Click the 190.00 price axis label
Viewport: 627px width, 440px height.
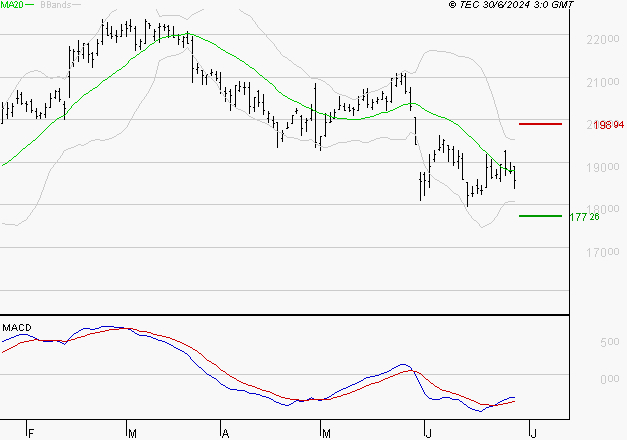[603, 167]
